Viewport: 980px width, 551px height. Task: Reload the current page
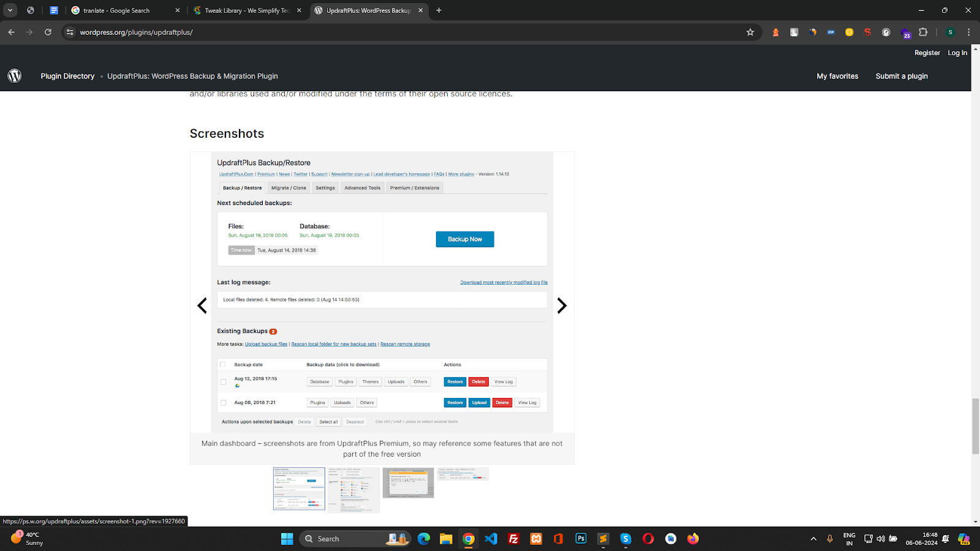click(48, 32)
